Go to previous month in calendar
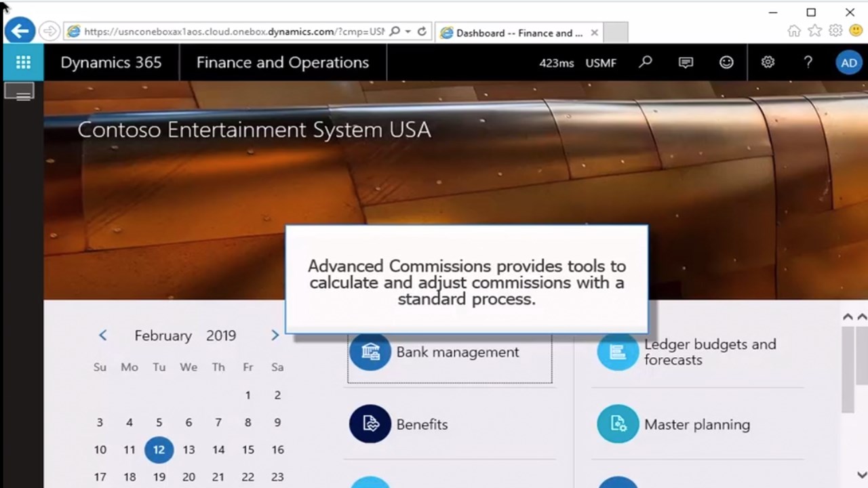Screen dimensions: 868x488 click(103, 335)
